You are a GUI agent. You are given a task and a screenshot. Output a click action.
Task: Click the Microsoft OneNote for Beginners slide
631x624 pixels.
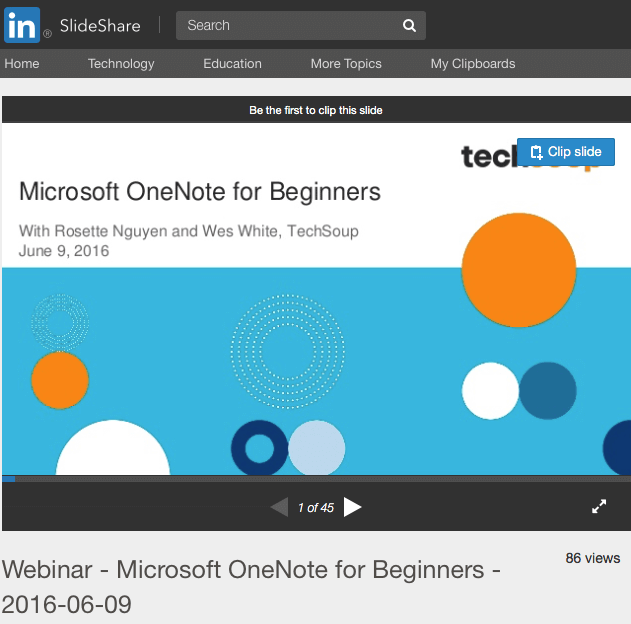tap(316, 299)
